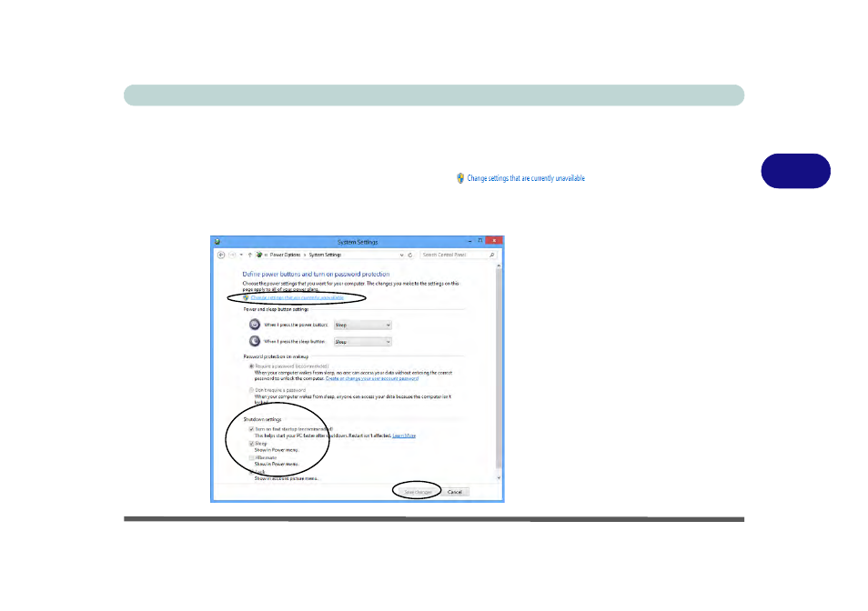This screenshot has height=611, width=868.
Task: Click the Search Control Panel field
Action: click(x=454, y=255)
